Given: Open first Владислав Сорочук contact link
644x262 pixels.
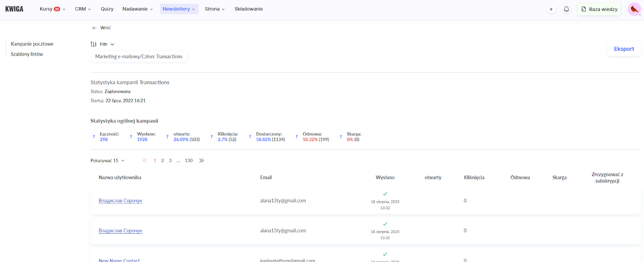Looking at the screenshot, I should pyautogui.click(x=120, y=201).
